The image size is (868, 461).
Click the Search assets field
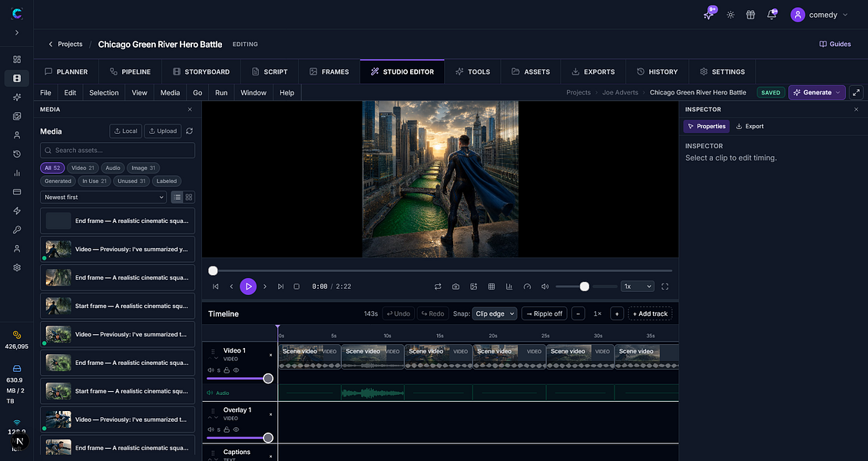coord(118,150)
